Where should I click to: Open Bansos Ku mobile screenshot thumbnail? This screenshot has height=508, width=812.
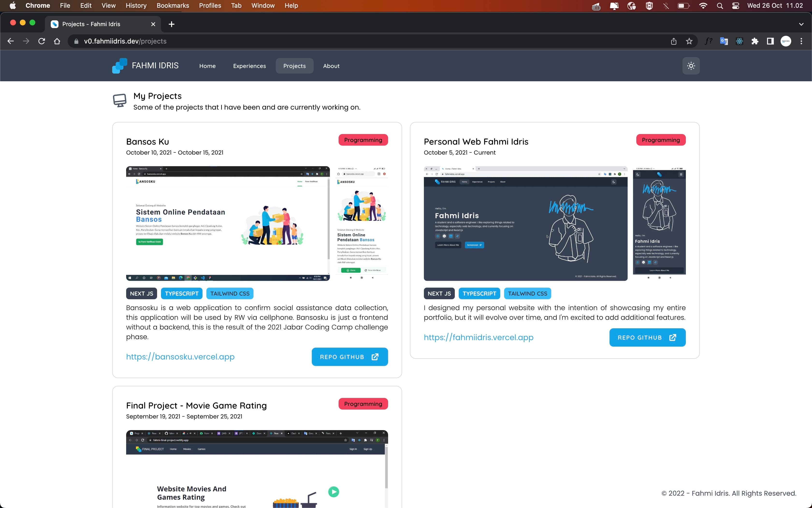(361, 224)
